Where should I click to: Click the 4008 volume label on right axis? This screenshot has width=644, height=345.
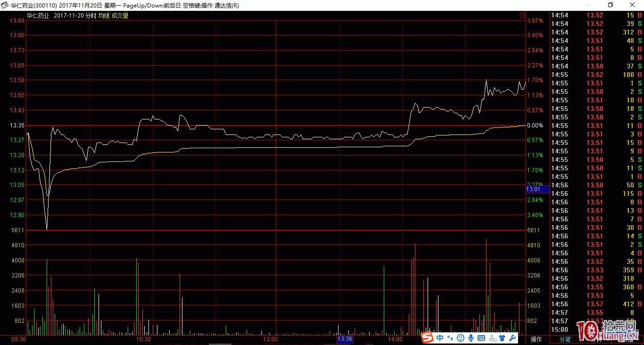pos(534,261)
